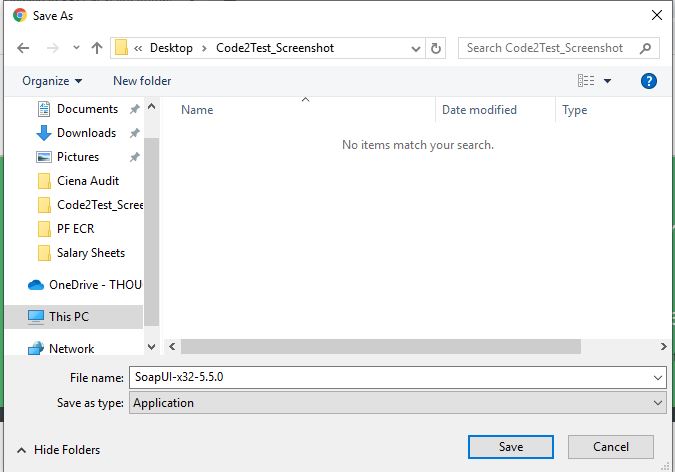The image size is (675, 472).
Task: Click the horizontal scrollbar thumb
Action: click(x=381, y=347)
